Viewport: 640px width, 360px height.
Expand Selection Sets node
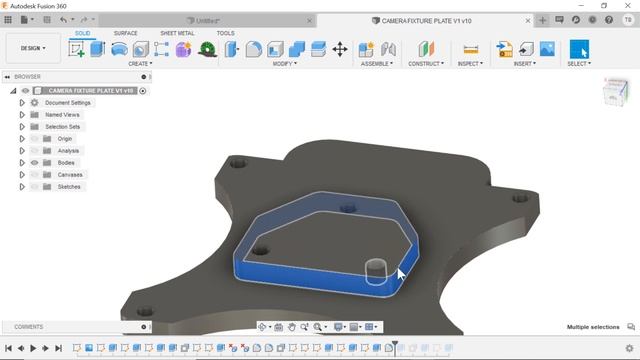22,127
